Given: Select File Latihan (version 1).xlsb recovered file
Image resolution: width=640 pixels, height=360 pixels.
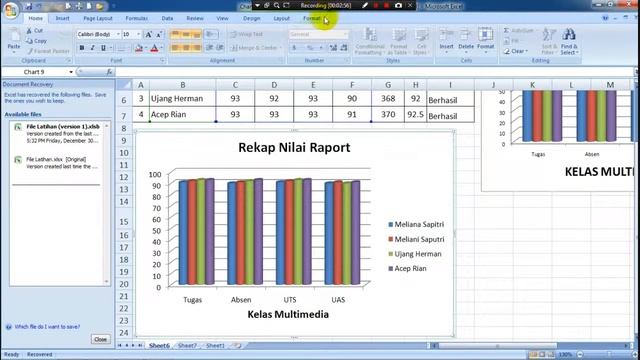Looking at the screenshot, I should pyautogui.click(x=59, y=133).
